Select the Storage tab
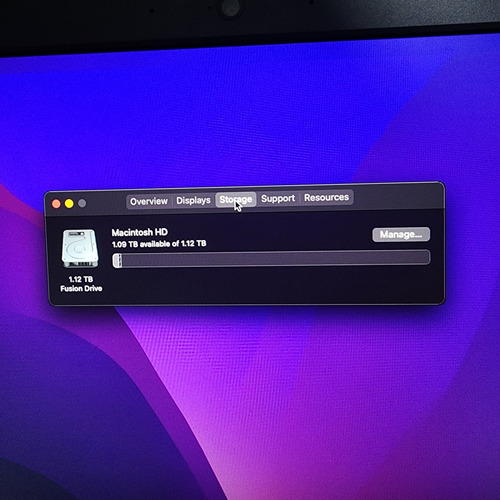 click(236, 199)
